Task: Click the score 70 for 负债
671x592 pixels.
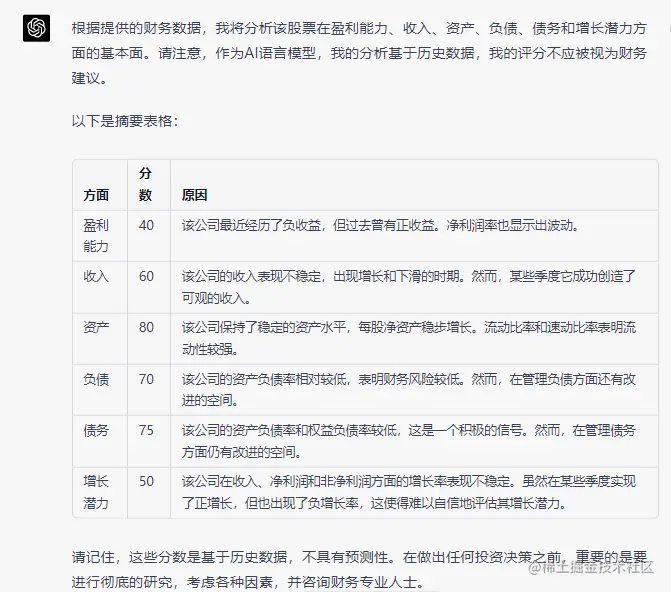Action: (x=146, y=379)
